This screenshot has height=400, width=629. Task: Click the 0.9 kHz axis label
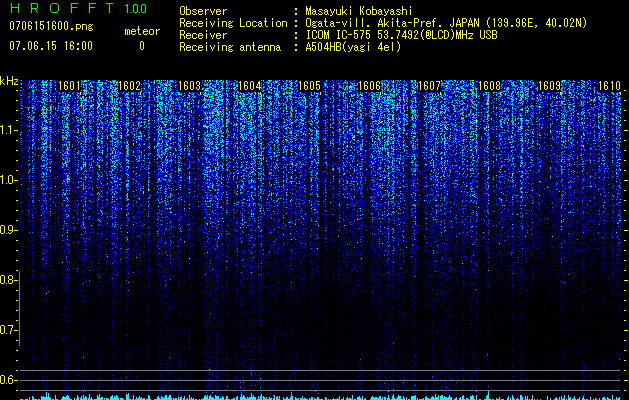click(x=8, y=230)
